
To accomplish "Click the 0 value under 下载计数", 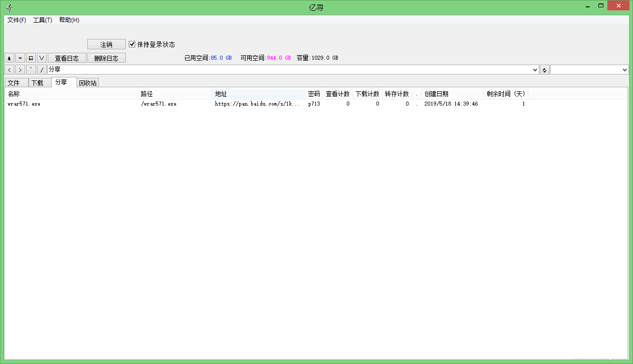I will pos(377,104).
